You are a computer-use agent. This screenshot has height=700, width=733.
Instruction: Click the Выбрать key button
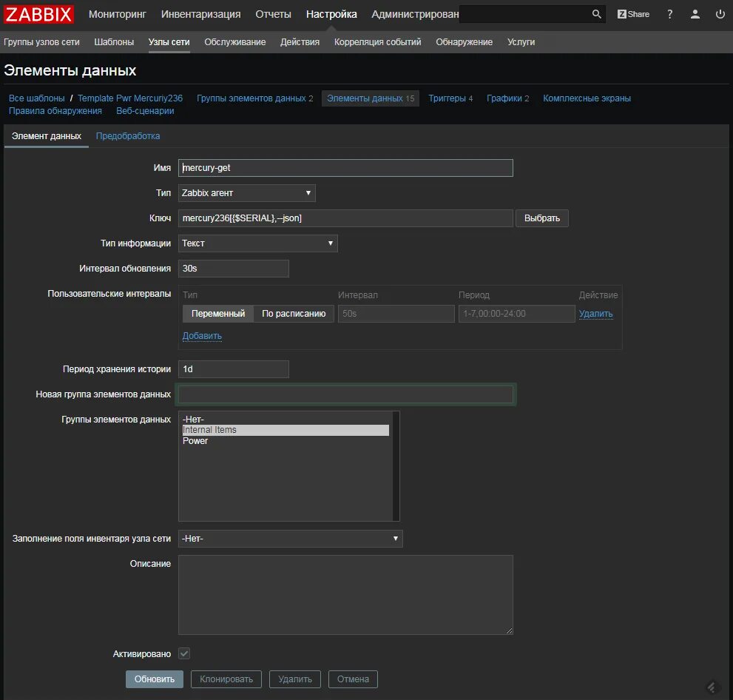click(x=542, y=218)
